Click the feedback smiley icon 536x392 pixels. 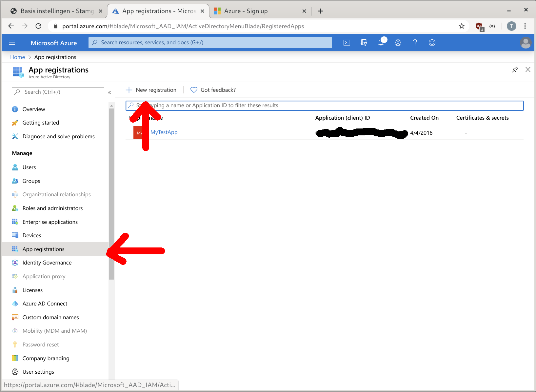[x=432, y=43]
